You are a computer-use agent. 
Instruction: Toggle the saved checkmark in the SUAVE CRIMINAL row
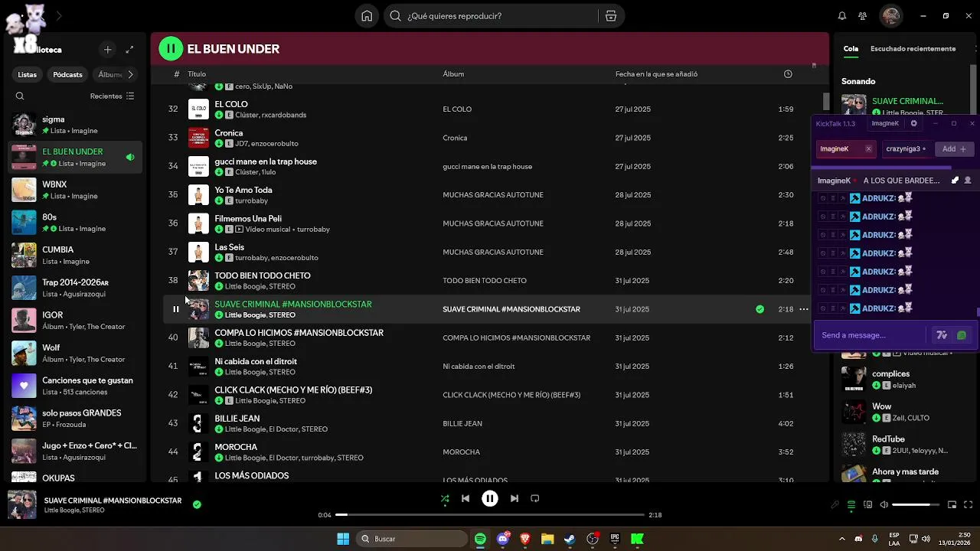759,309
